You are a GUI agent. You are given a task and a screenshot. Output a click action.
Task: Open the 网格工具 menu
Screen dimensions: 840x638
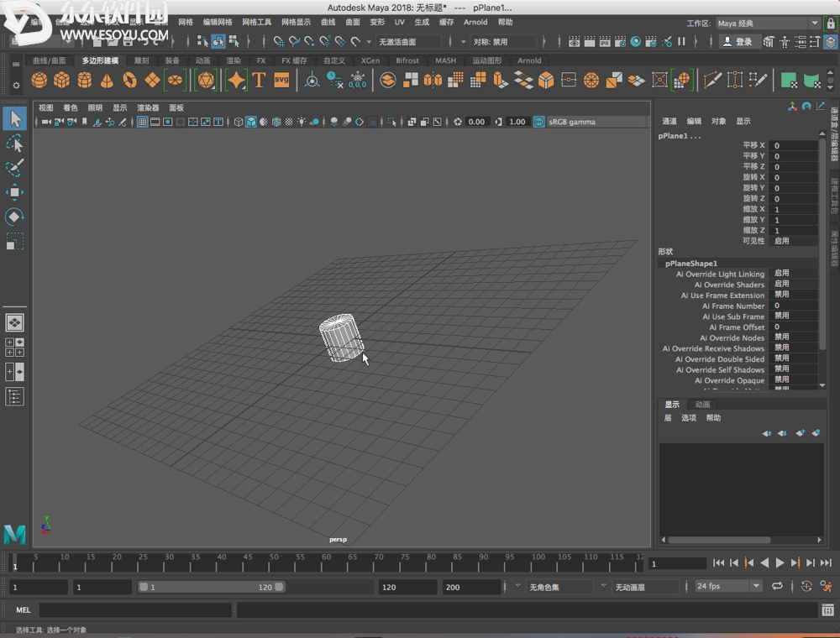coord(256,22)
